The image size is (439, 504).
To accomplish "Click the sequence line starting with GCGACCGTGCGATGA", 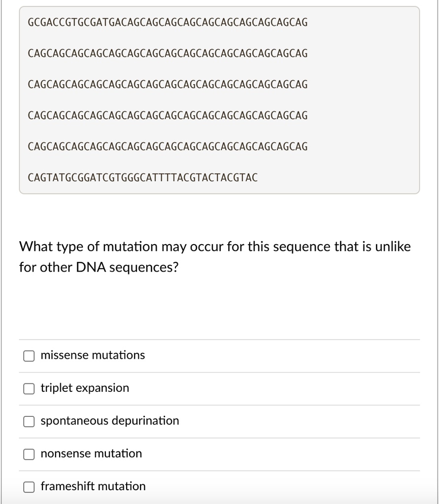I will (x=168, y=23).
